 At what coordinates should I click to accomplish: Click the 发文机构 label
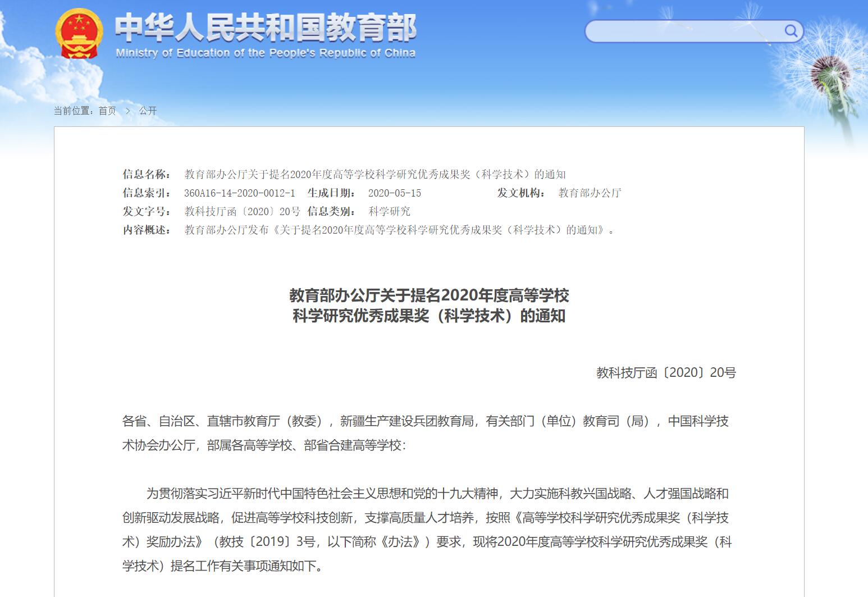522,193
